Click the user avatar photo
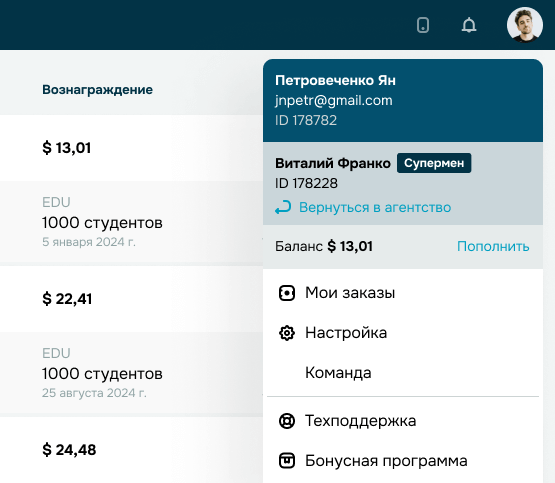Image resolution: width=555 pixels, height=483 pixels. (x=525, y=25)
